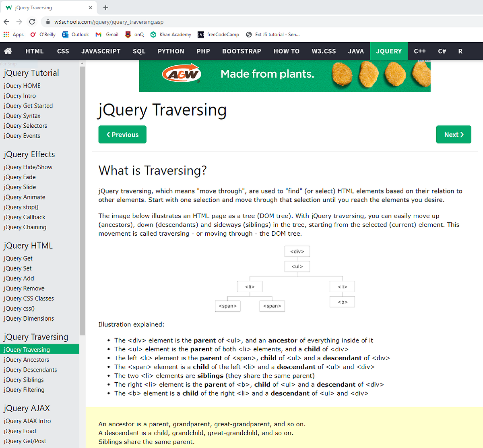Open Gmail from the bookmarks bar

click(107, 35)
